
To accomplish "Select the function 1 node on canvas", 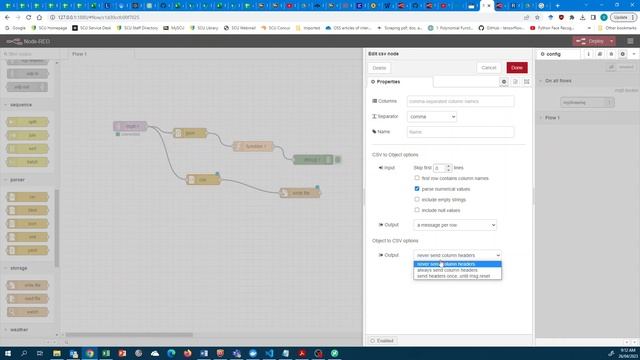I will coord(253,146).
